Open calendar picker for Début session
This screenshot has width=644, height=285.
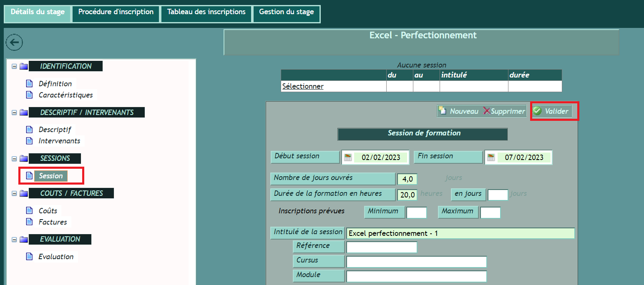pos(348,157)
